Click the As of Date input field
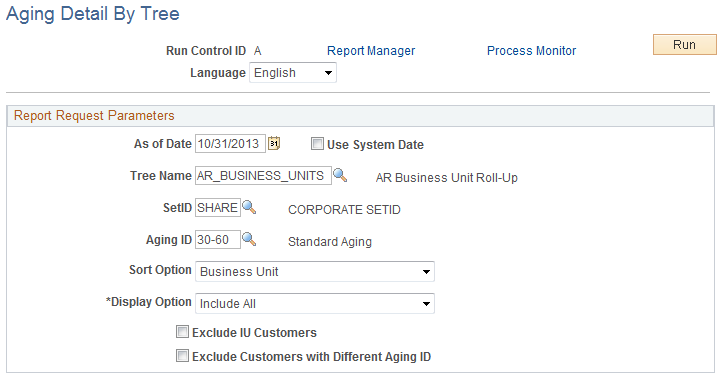The image size is (721, 377). (230, 143)
